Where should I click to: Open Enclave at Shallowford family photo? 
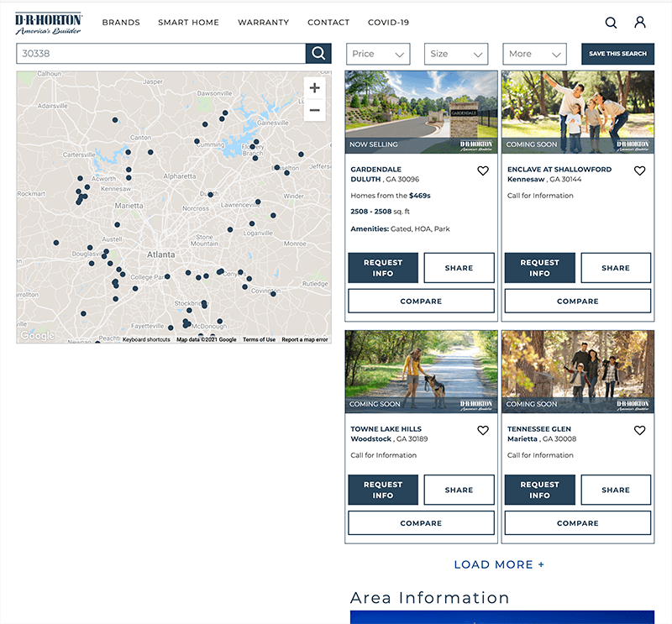click(x=578, y=113)
